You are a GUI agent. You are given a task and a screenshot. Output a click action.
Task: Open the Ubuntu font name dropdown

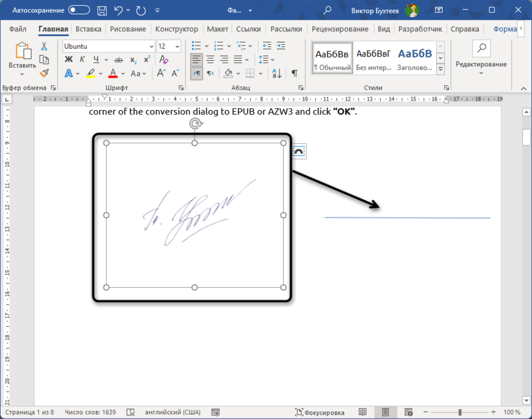click(x=151, y=46)
